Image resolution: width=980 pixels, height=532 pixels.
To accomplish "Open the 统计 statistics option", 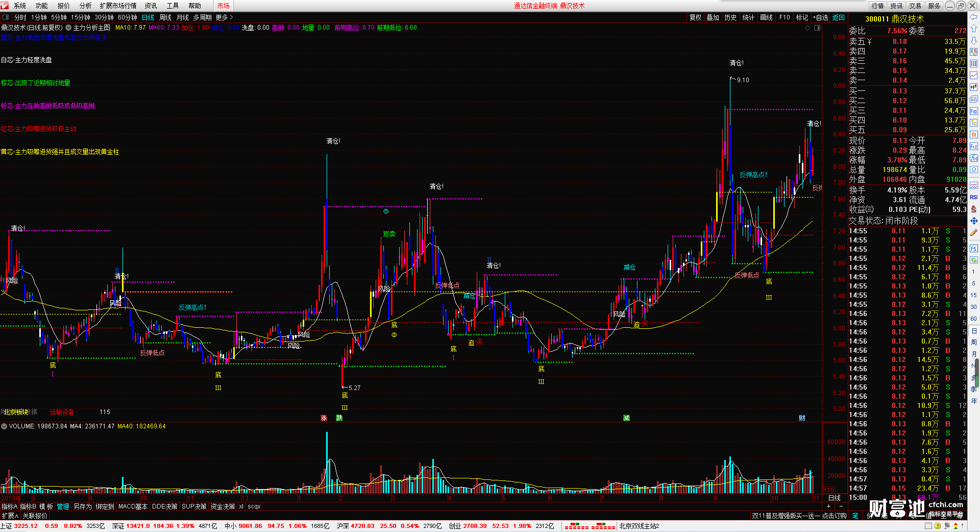I will [748, 17].
